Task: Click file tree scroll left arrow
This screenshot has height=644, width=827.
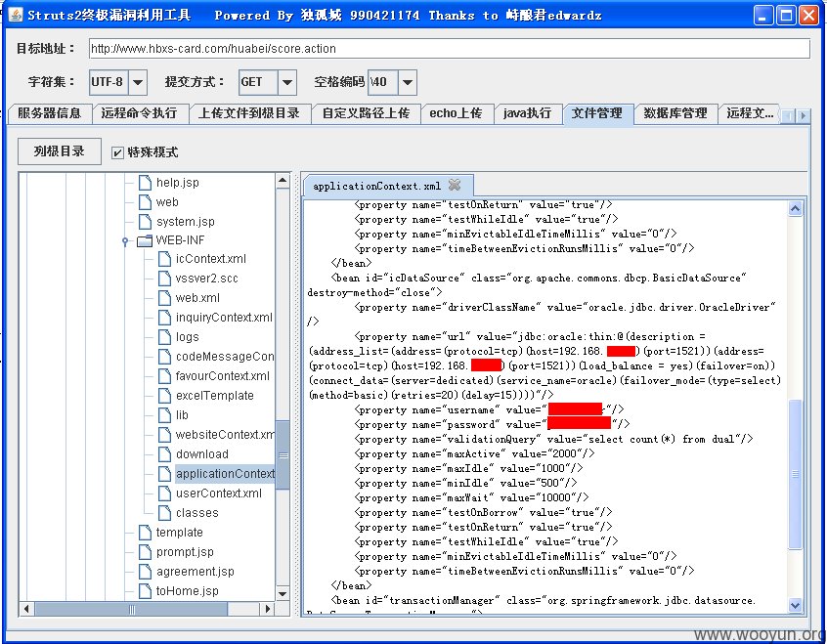Action: point(26,609)
